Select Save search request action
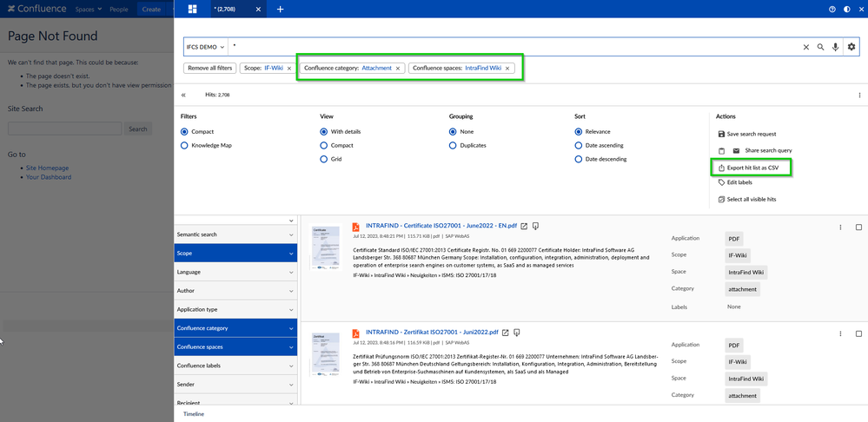Image resolution: width=868 pixels, height=422 pixels. click(x=752, y=134)
